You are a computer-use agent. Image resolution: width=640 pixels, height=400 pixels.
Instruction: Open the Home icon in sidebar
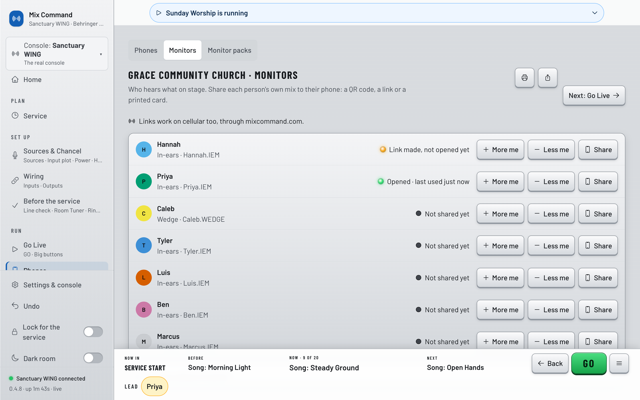[15, 80]
